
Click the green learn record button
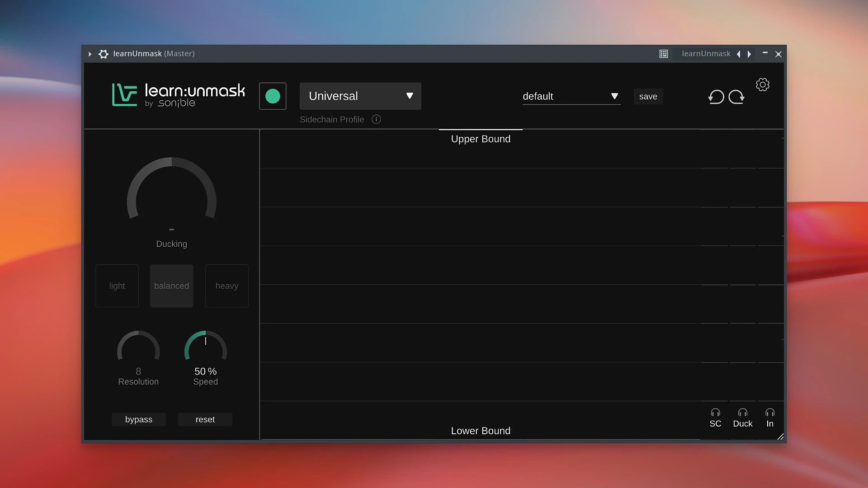click(273, 96)
